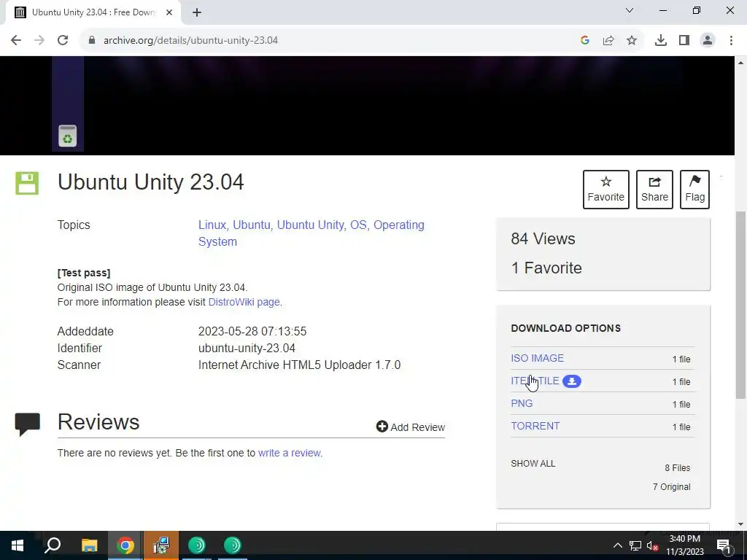Open Chrome three-dot menu
Image resolution: width=747 pixels, height=560 pixels.
[731, 41]
